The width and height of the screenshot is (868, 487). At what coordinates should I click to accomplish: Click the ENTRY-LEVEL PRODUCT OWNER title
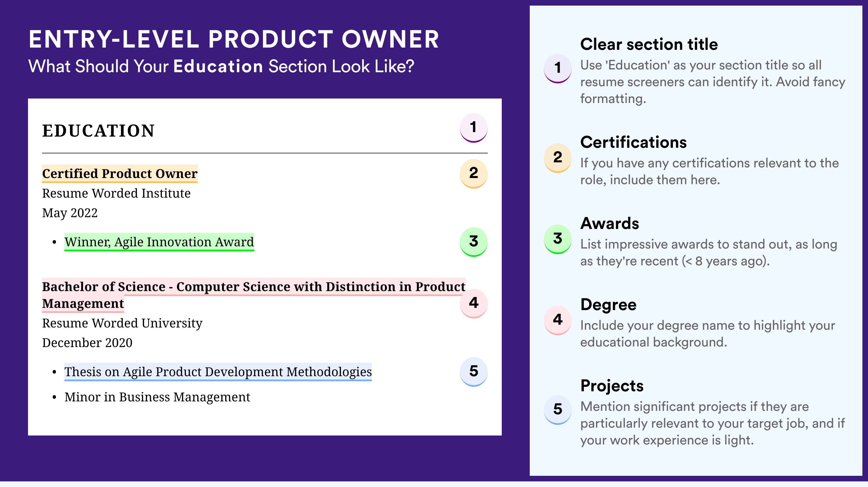click(x=234, y=39)
